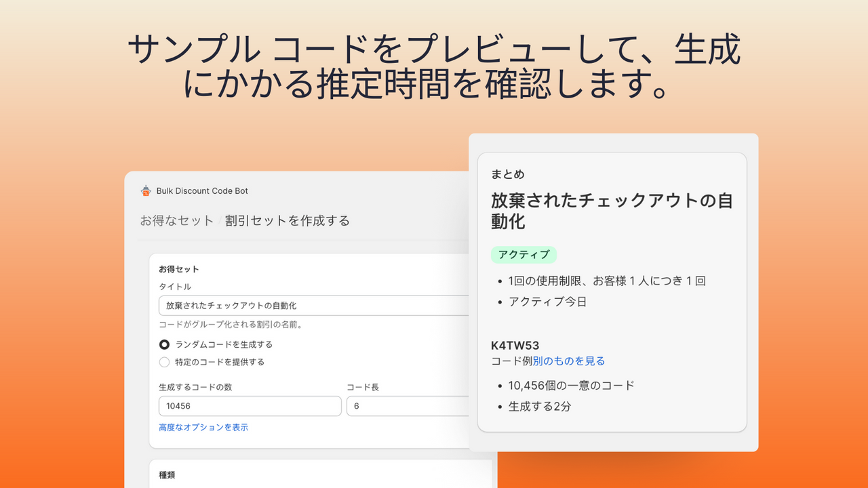
Task: Select the ランダムコードを生成する radio button
Action: point(164,344)
